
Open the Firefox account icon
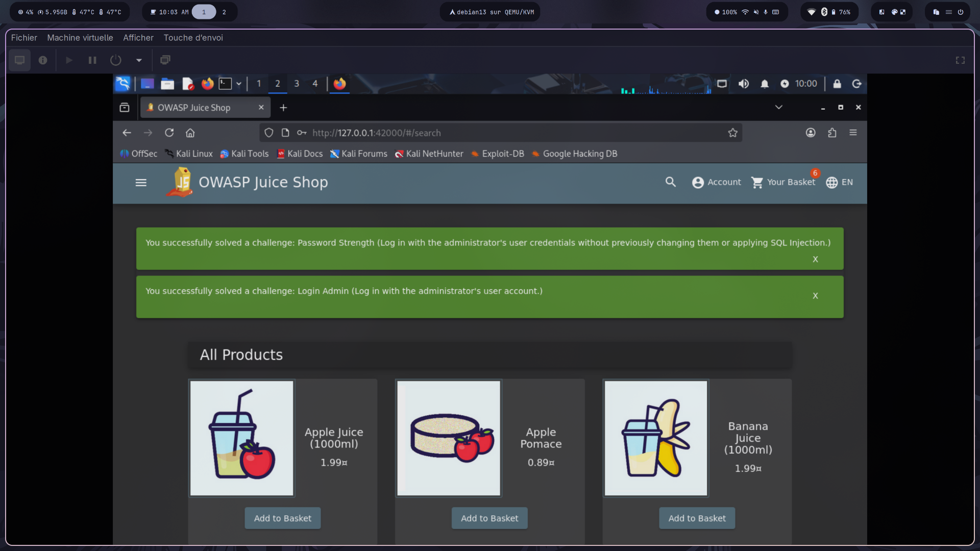click(811, 133)
